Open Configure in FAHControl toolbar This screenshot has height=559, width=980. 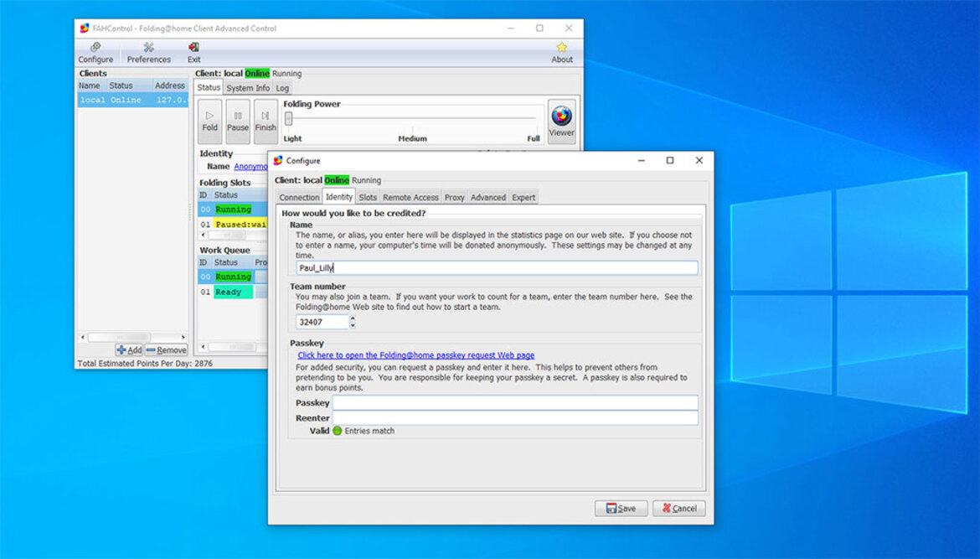(x=95, y=53)
